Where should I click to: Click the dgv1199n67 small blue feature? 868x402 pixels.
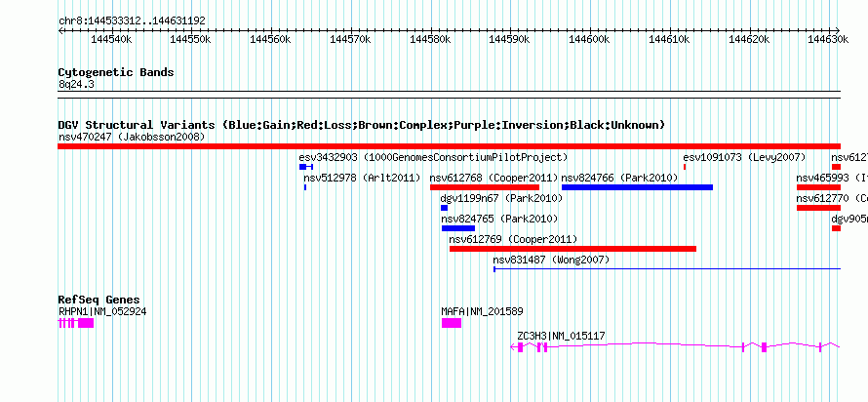tap(444, 208)
